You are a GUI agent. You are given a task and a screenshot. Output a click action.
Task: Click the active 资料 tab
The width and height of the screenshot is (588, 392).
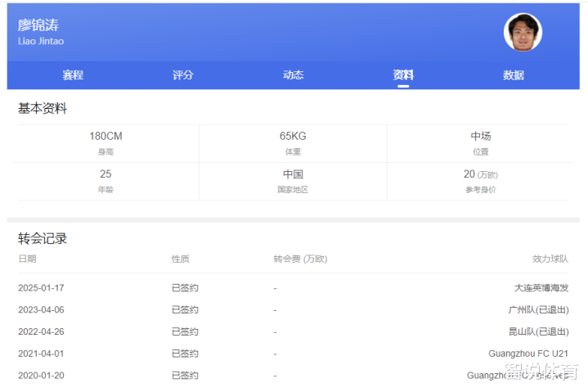point(403,75)
